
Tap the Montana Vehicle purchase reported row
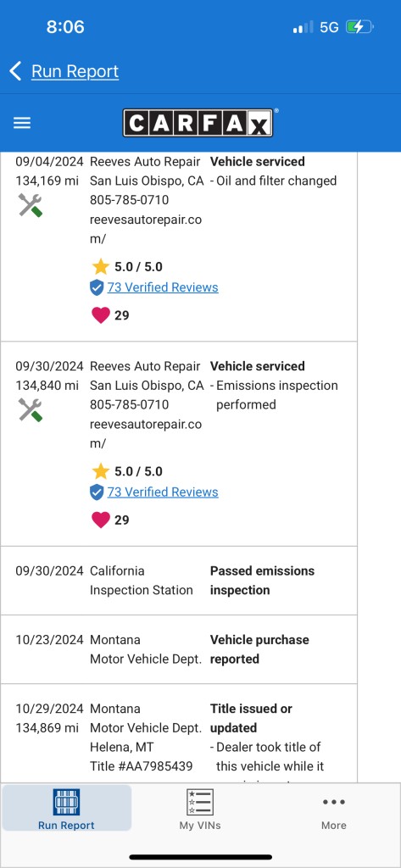coord(179,649)
